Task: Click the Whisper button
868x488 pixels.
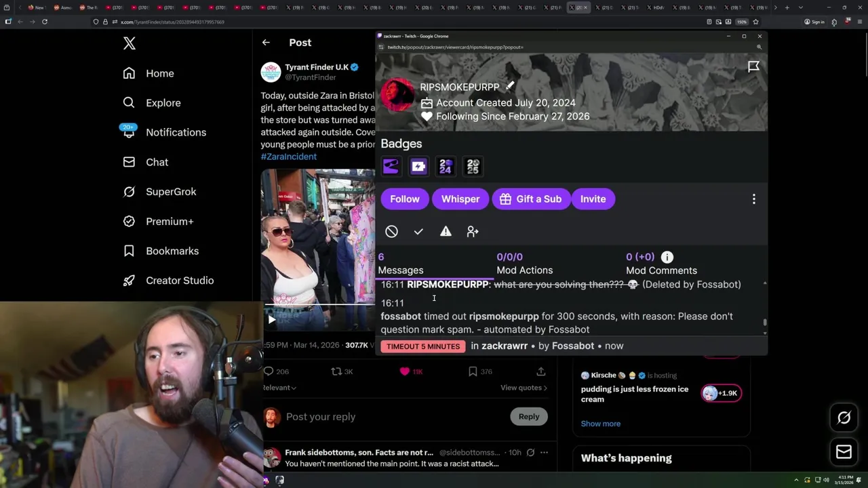Action: (x=460, y=199)
